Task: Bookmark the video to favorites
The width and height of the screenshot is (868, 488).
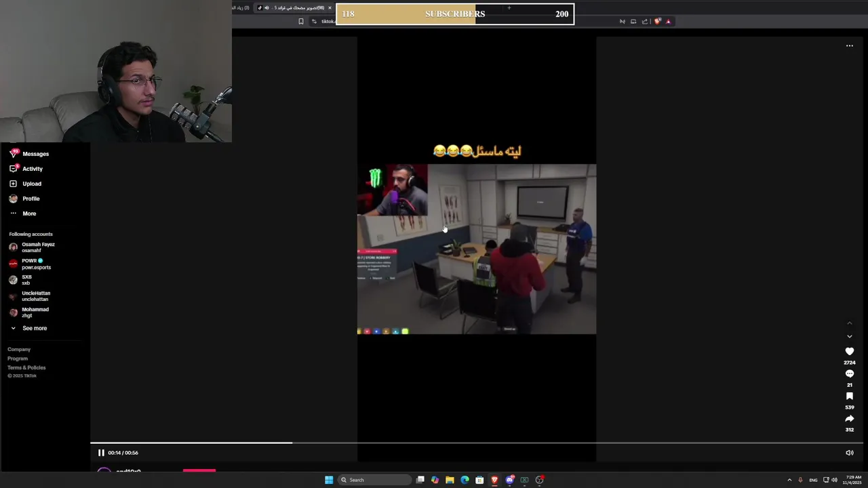Action: pyautogui.click(x=850, y=396)
